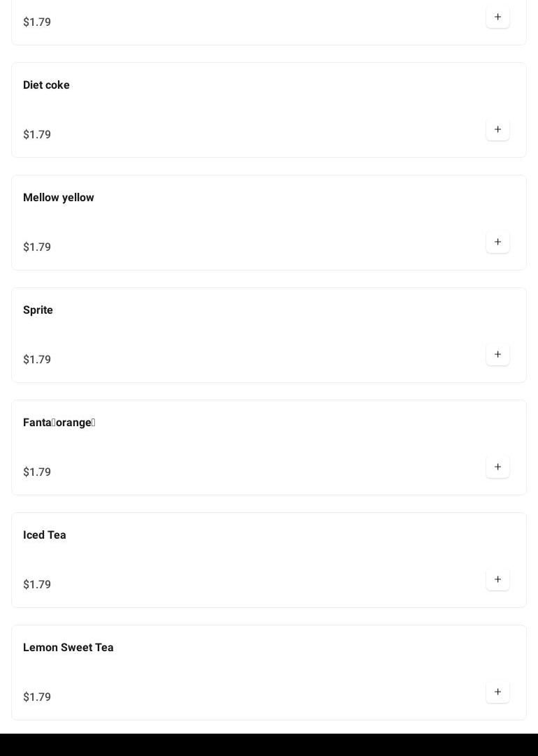Image resolution: width=538 pixels, height=756 pixels.
Task: Click the $1.79 price under Diet coke
Action: (37, 135)
